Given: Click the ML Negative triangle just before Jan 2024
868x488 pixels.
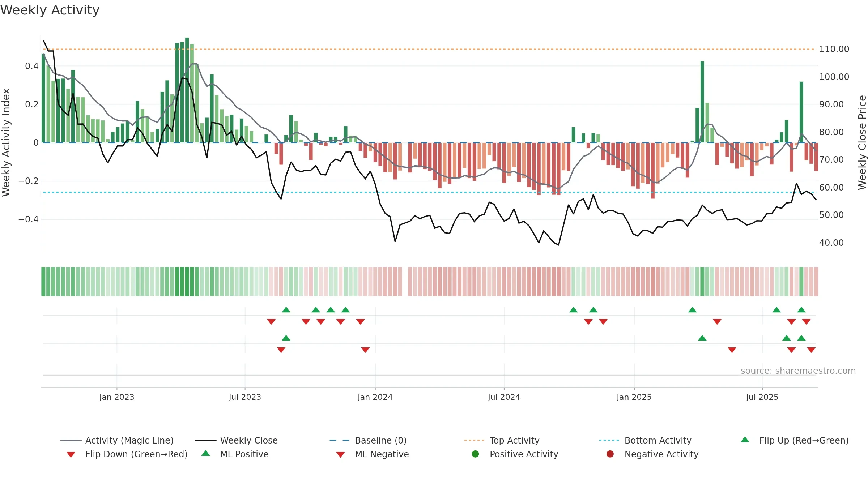Looking at the screenshot, I should [x=365, y=350].
